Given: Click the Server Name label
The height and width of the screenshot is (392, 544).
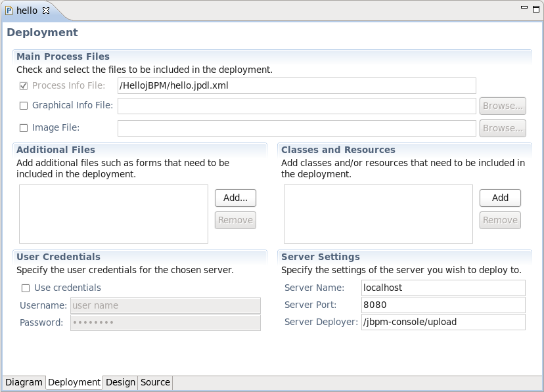Looking at the screenshot, I should [x=314, y=288].
